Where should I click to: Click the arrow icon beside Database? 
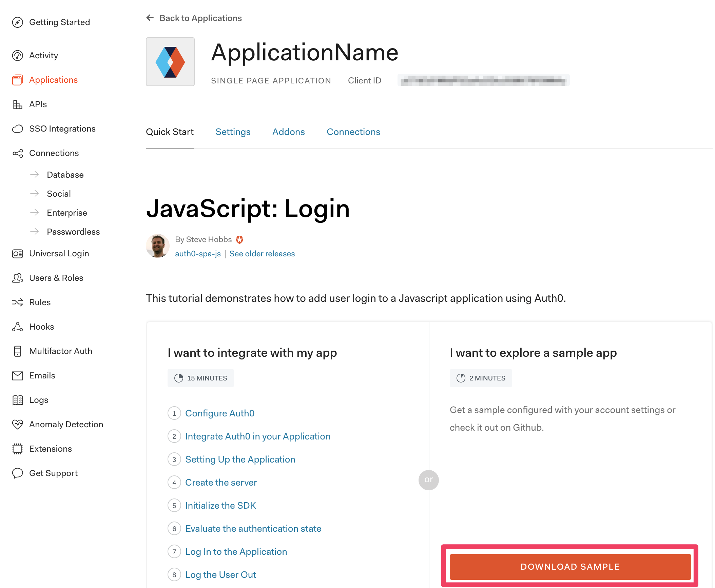[34, 175]
